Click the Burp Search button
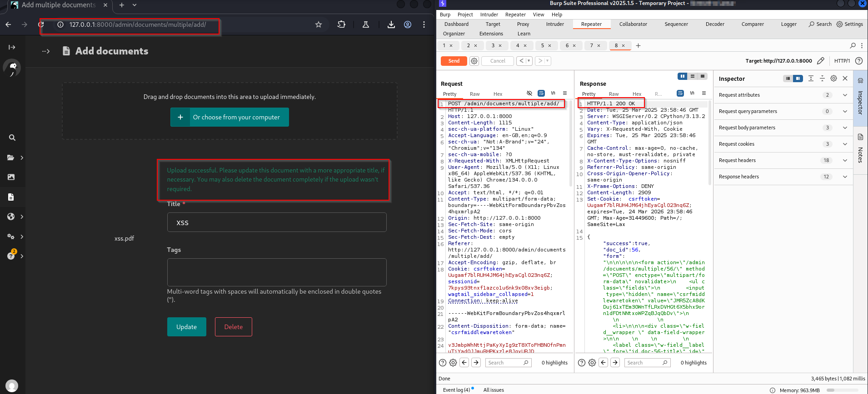Viewport: 868px width, 394px height. 820,24
